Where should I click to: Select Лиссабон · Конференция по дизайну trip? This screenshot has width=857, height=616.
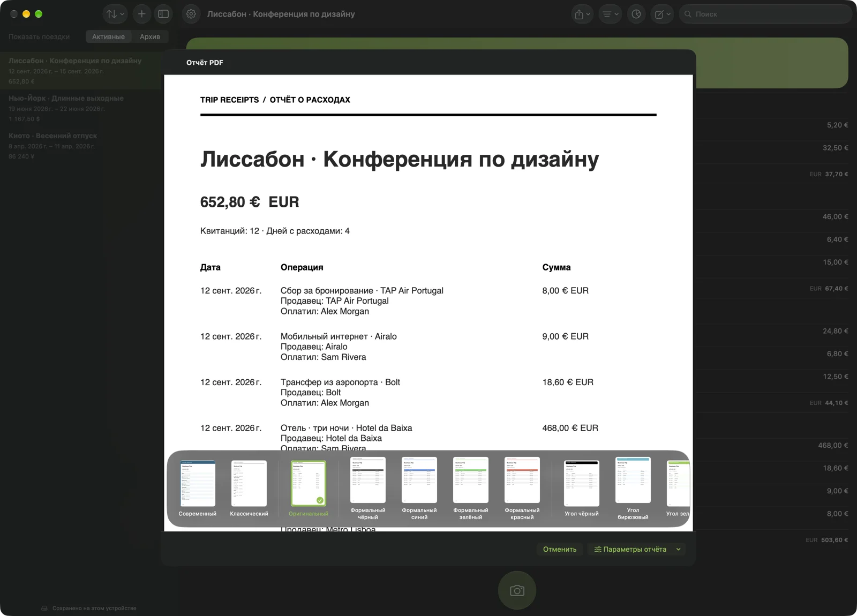pyautogui.click(x=80, y=71)
